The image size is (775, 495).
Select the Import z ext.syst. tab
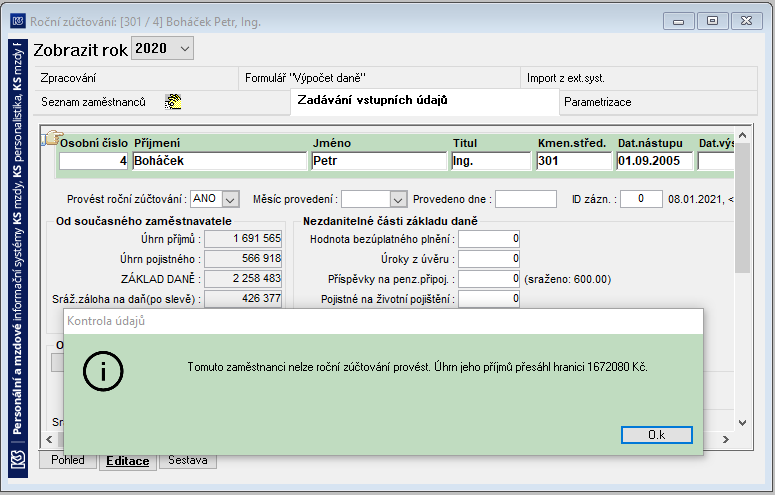[639, 78]
